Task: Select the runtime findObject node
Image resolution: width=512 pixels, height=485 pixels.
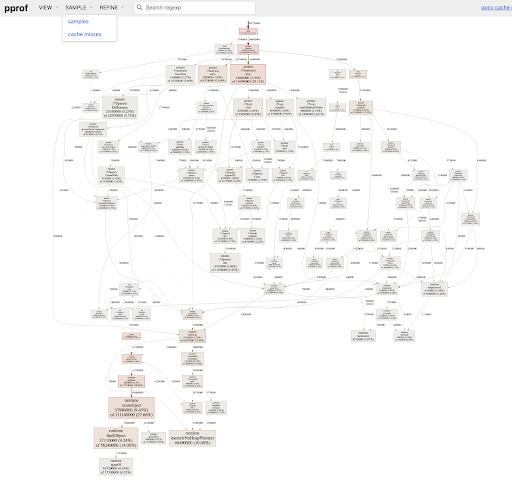Action: [x=116, y=438]
